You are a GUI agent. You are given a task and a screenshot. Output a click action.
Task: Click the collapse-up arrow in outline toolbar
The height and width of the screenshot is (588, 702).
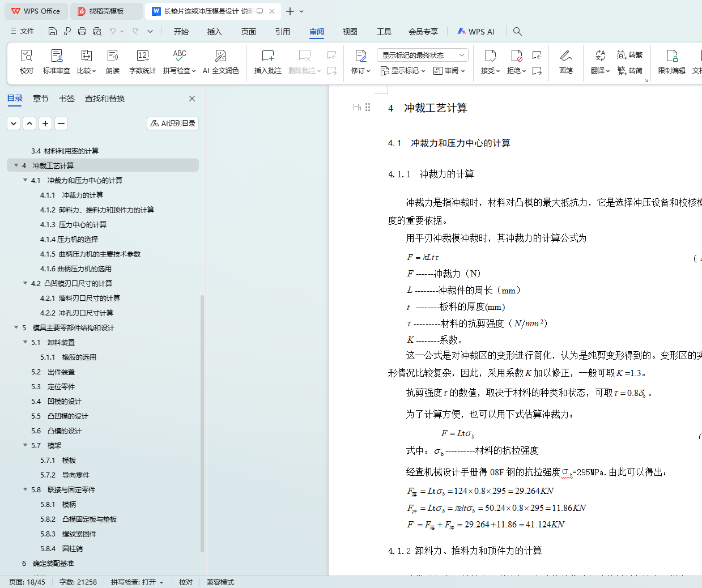pos(30,123)
